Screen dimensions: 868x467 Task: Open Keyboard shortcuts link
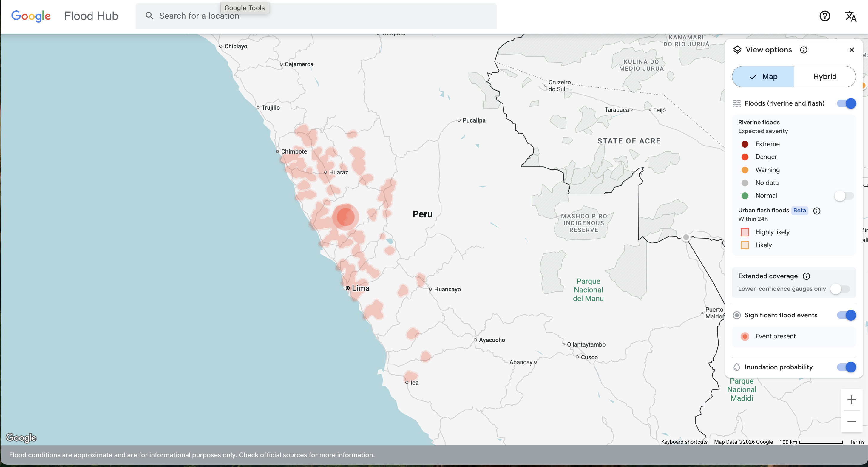point(684,442)
